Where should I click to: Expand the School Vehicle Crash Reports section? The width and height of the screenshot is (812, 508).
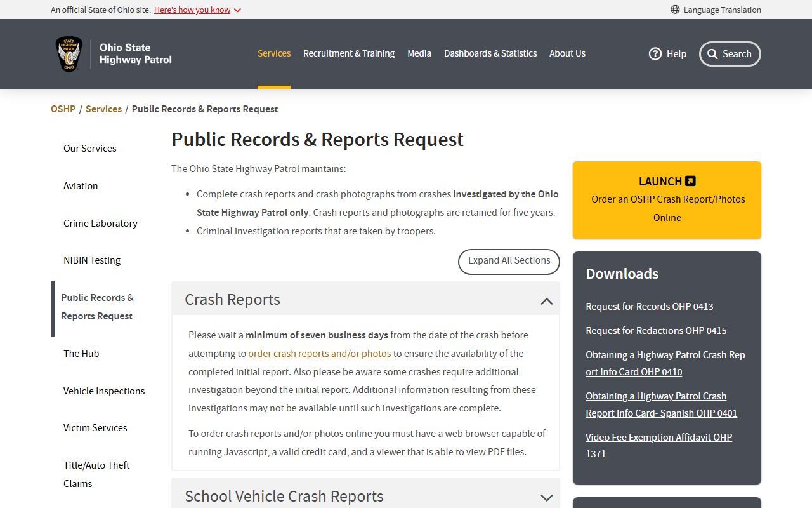click(365, 495)
